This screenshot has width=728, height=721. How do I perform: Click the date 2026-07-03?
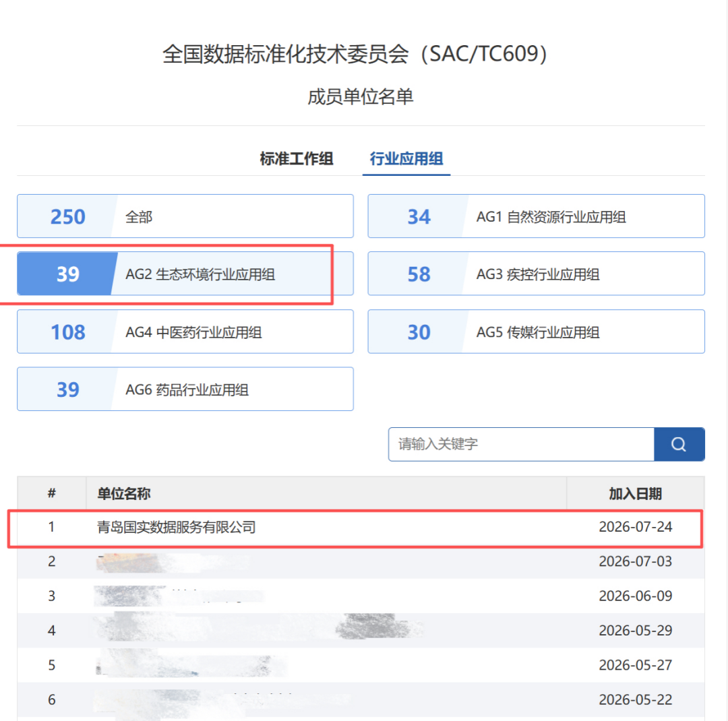[635, 561]
